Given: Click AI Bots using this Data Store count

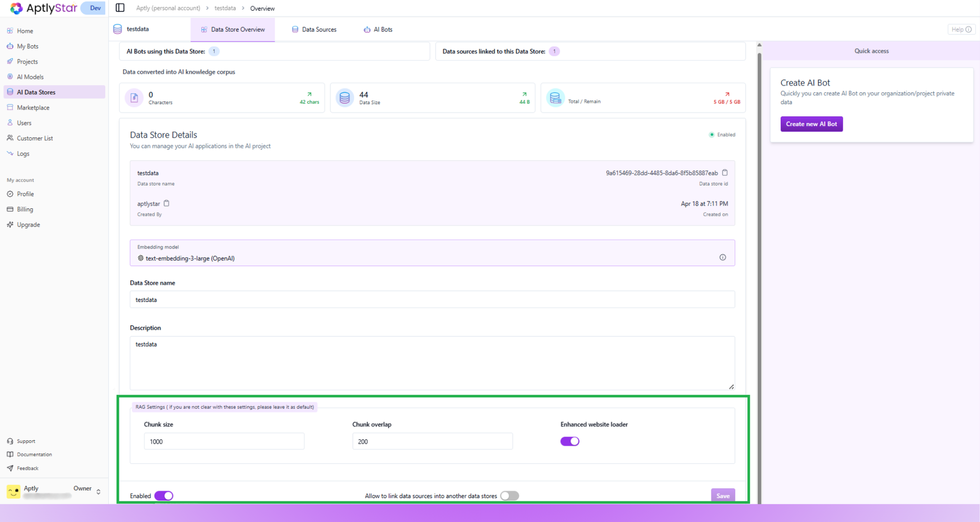Looking at the screenshot, I should (x=214, y=51).
